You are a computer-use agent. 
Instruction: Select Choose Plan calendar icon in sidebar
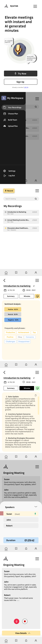pyautogui.click(x=5, y=114)
